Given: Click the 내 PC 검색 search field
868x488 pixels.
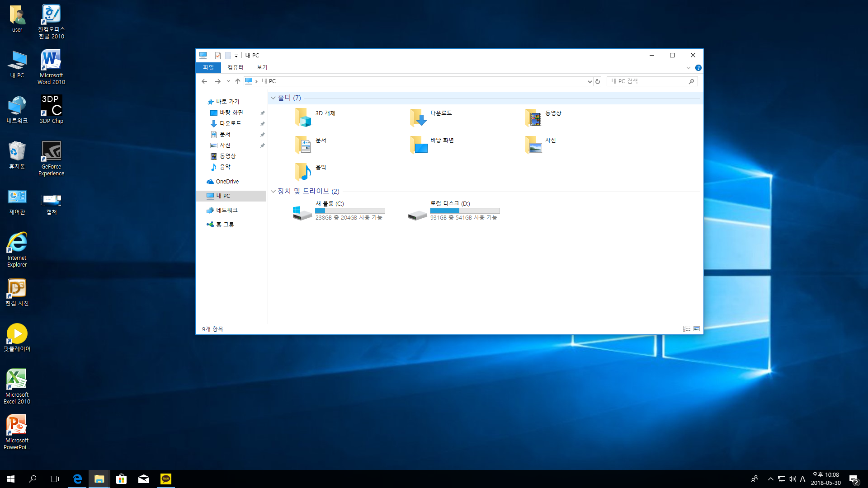Looking at the screenshot, I should coord(646,81).
